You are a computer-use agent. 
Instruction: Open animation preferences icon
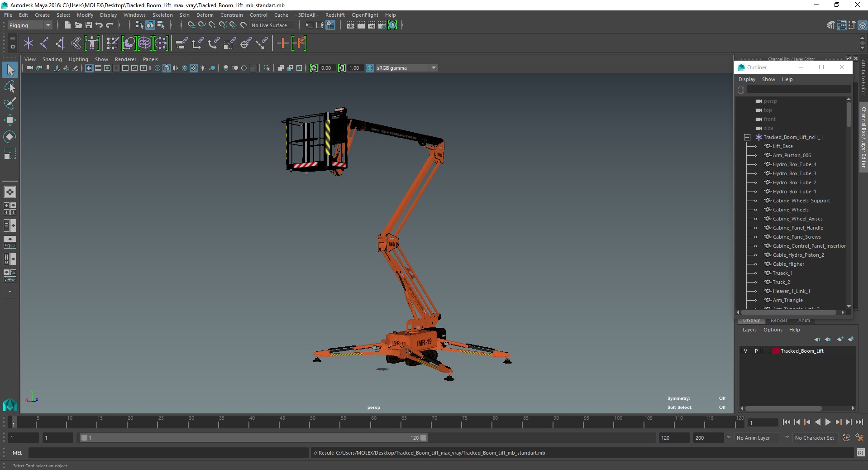coord(859,438)
